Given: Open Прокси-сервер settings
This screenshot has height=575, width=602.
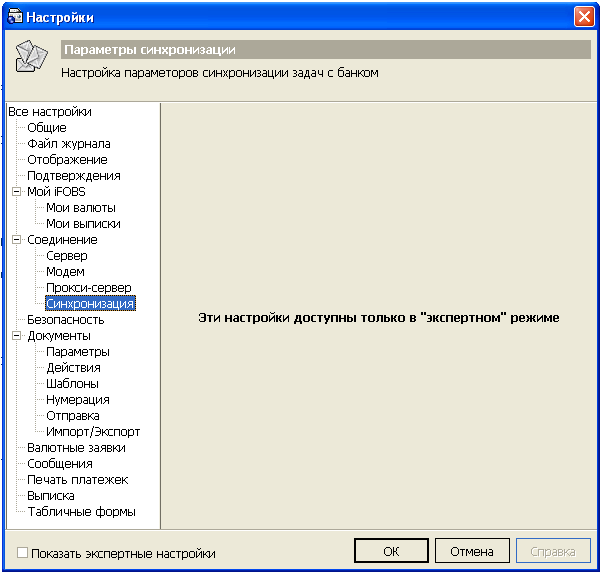Looking at the screenshot, I should coord(89,288).
